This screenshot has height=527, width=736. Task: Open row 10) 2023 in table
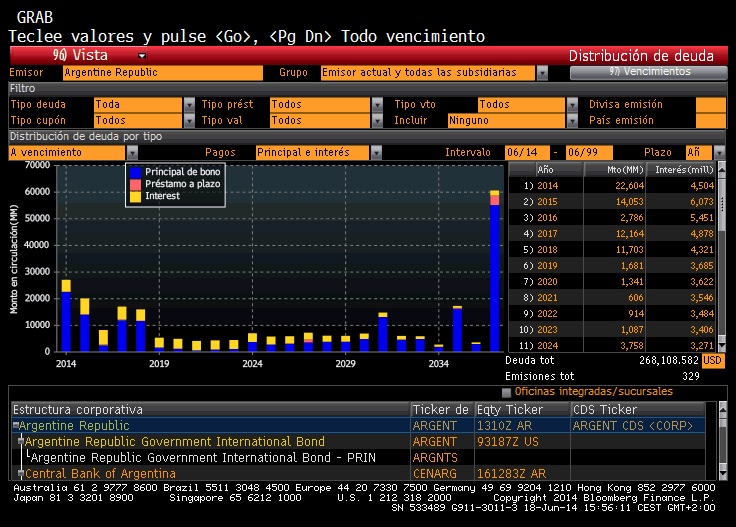click(612, 329)
